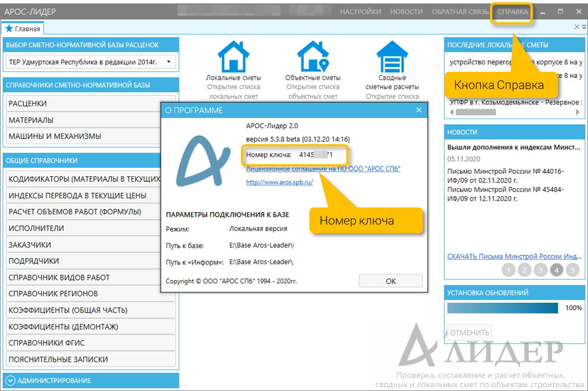Open СПРАВОЧНИКИ ФГИС
The image size is (588, 391).
point(91,343)
